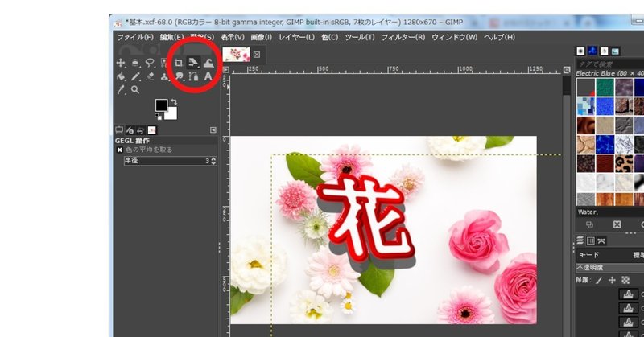Select the Free Select lasso tool

(x=150, y=63)
